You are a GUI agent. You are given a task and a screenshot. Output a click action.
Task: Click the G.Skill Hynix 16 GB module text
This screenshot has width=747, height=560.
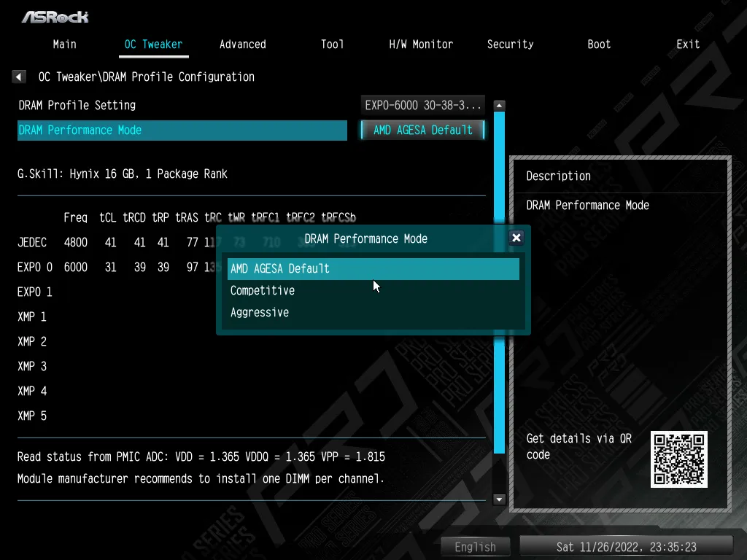point(123,174)
